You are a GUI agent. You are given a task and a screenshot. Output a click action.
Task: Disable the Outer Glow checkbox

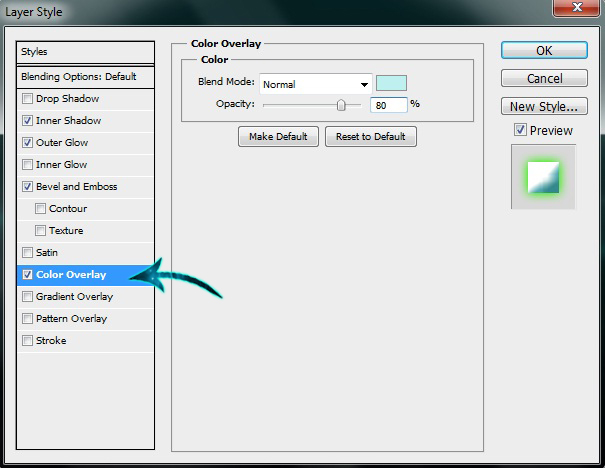pyautogui.click(x=27, y=143)
